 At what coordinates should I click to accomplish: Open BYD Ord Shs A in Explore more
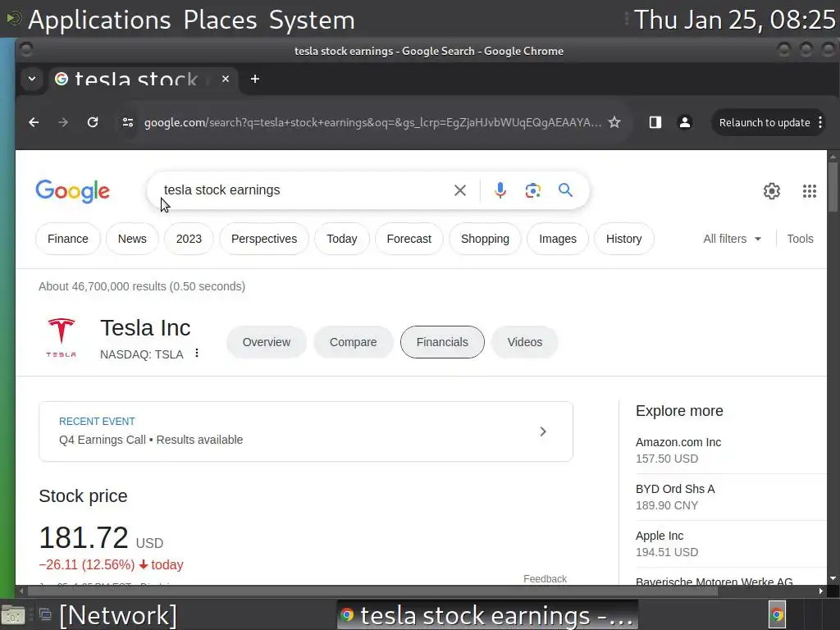pyautogui.click(x=675, y=489)
